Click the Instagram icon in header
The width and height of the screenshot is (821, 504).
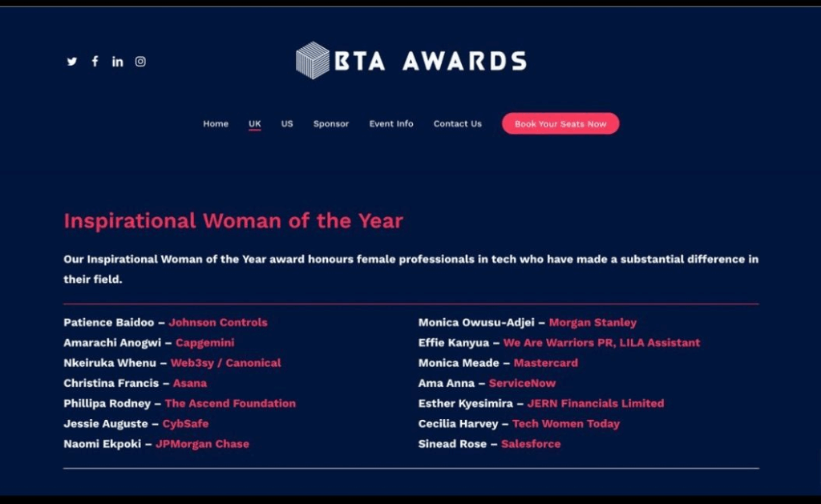pyautogui.click(x=140, y=62)
